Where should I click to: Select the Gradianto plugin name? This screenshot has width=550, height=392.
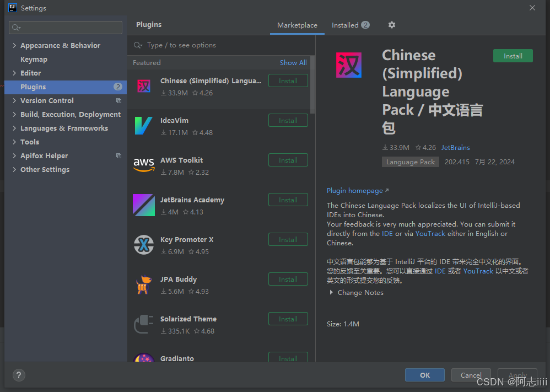pos(177,358)
